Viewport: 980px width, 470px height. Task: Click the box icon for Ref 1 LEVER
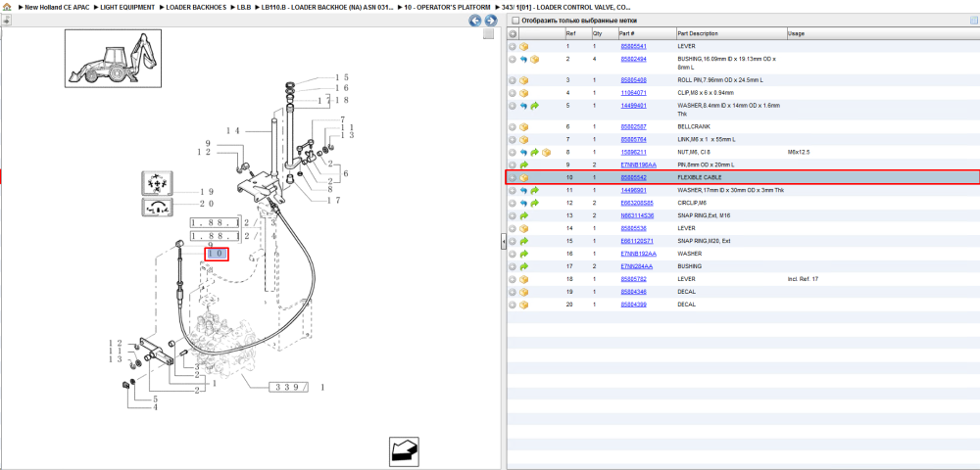[524, 47]
